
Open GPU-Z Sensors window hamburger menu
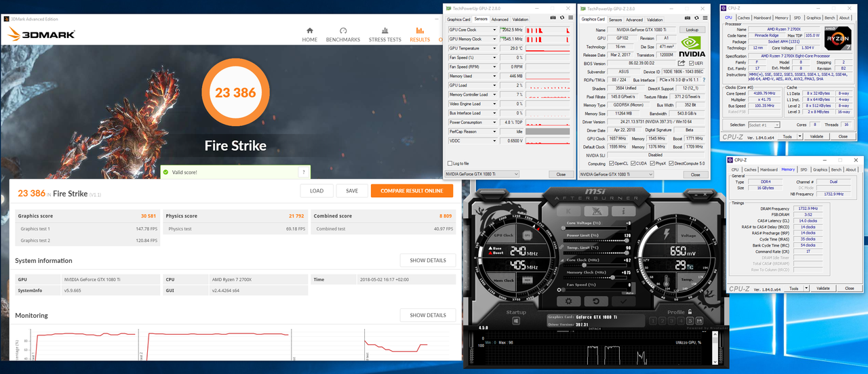coord(570,18)
